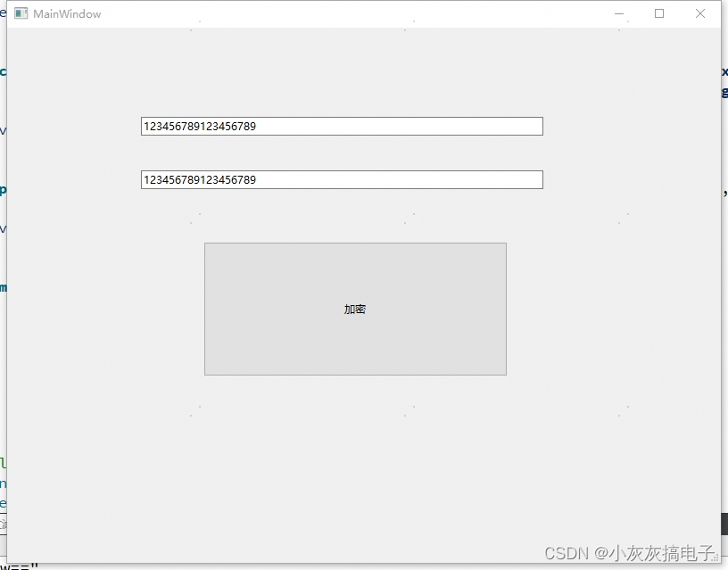
Task: Close the MainWindow application
Action: 699,13
